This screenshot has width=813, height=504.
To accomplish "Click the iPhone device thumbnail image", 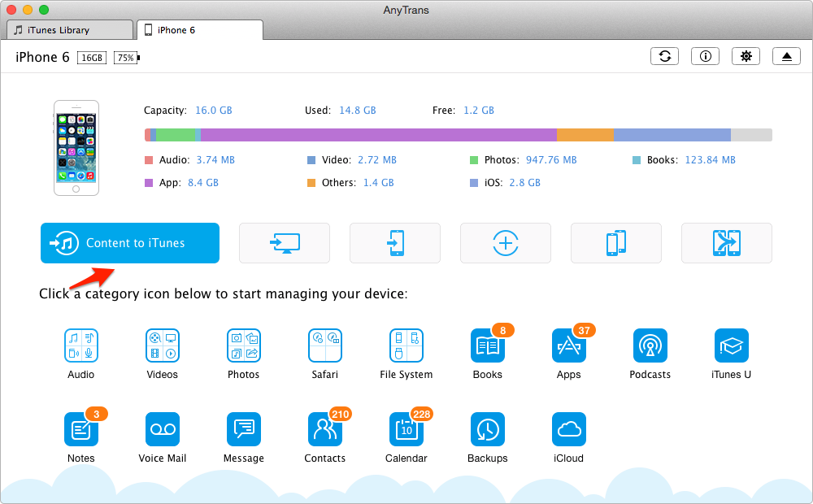I will tap(76, 148).
